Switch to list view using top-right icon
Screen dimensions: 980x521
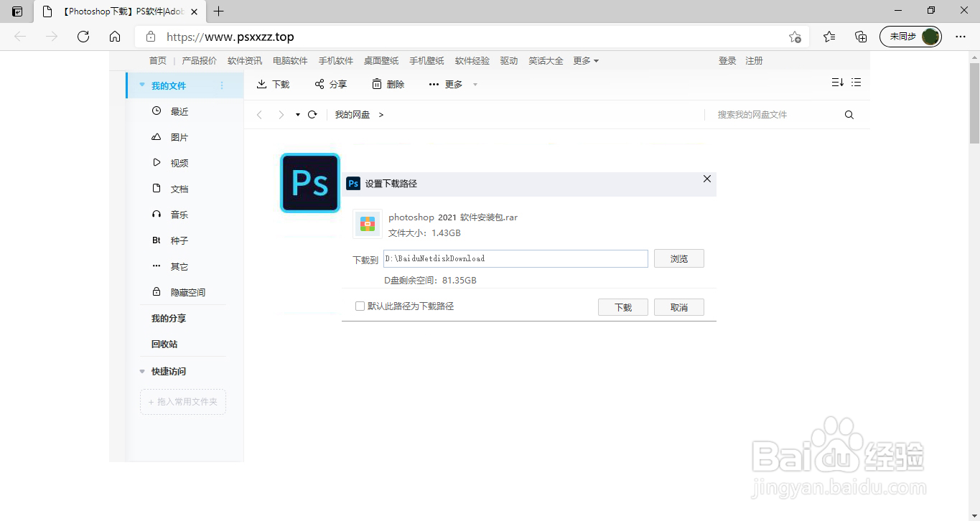pyautogui.click(x=856, y=82)
